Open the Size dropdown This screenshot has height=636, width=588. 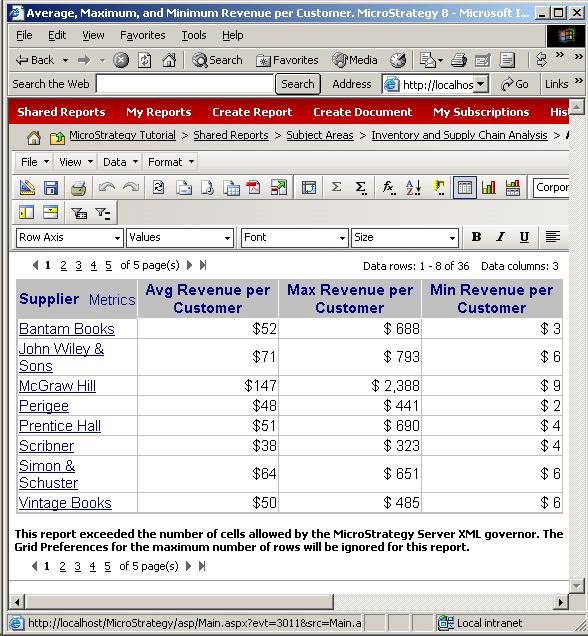405,238
